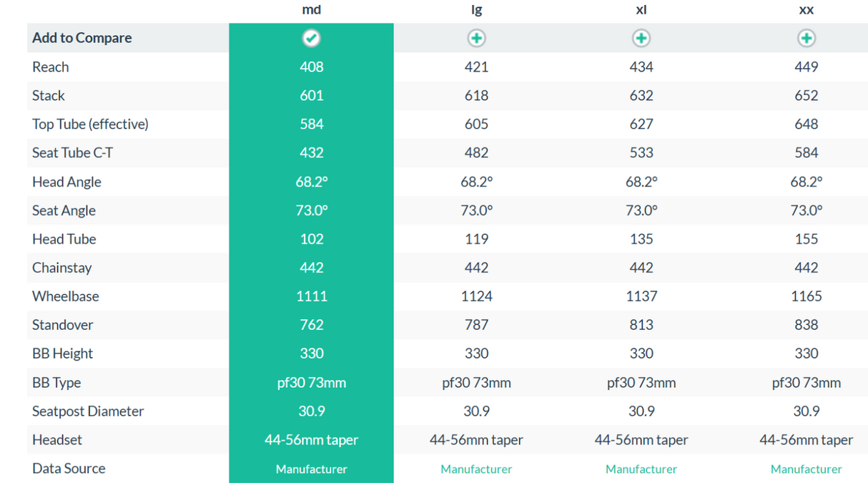Image resolution: width=868 pixels, height=488 pixels.
Task: Select xx stack value 652
Action: (806, 96)
